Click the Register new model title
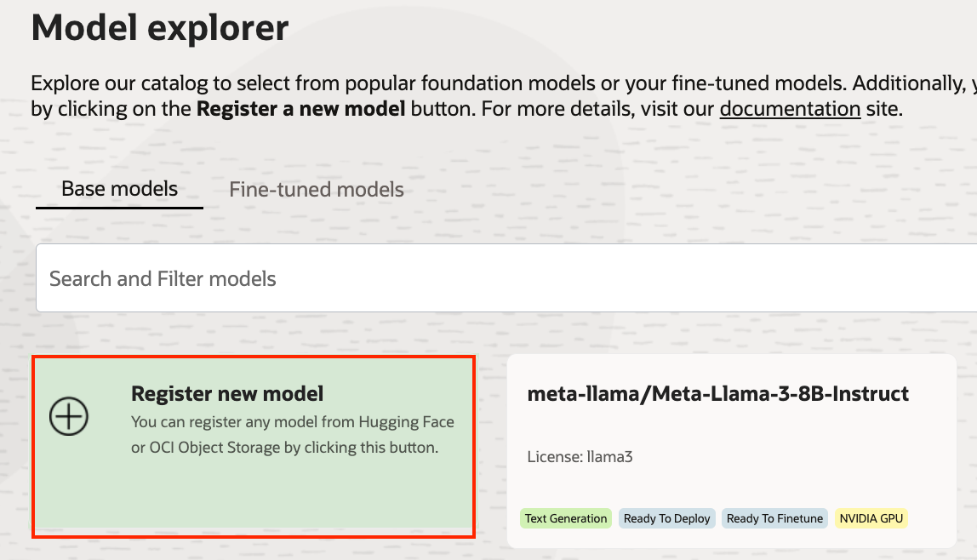The width and height of the screenshot is (977, 560). point(227,394)
